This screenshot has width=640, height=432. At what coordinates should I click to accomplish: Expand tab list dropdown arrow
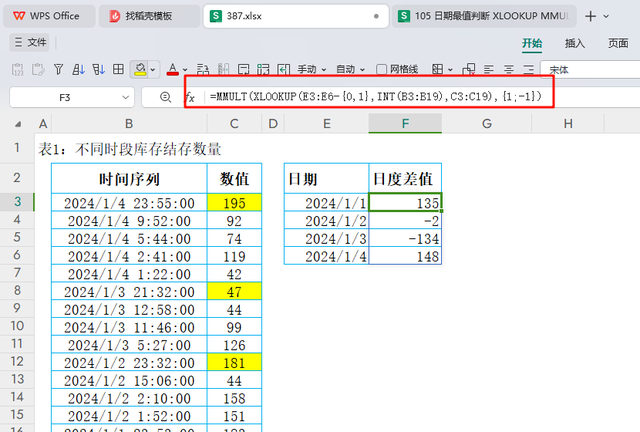[606, 16]
